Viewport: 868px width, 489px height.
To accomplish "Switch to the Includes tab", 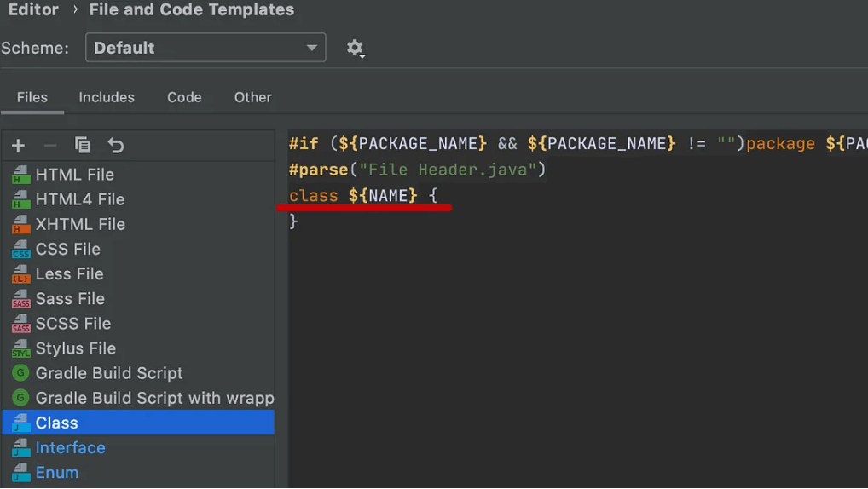I will click(107, 97).
